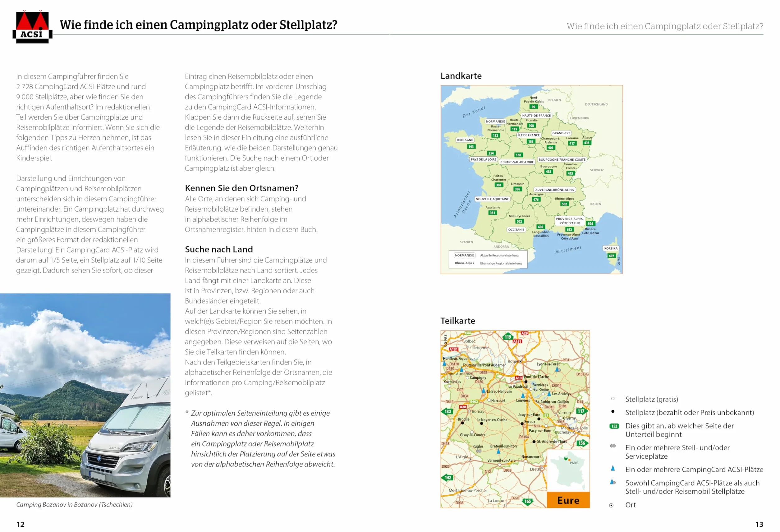Screen dimensions: 780x532
Task: Click the GRAND-EST region label
Action: coord(561,133)
